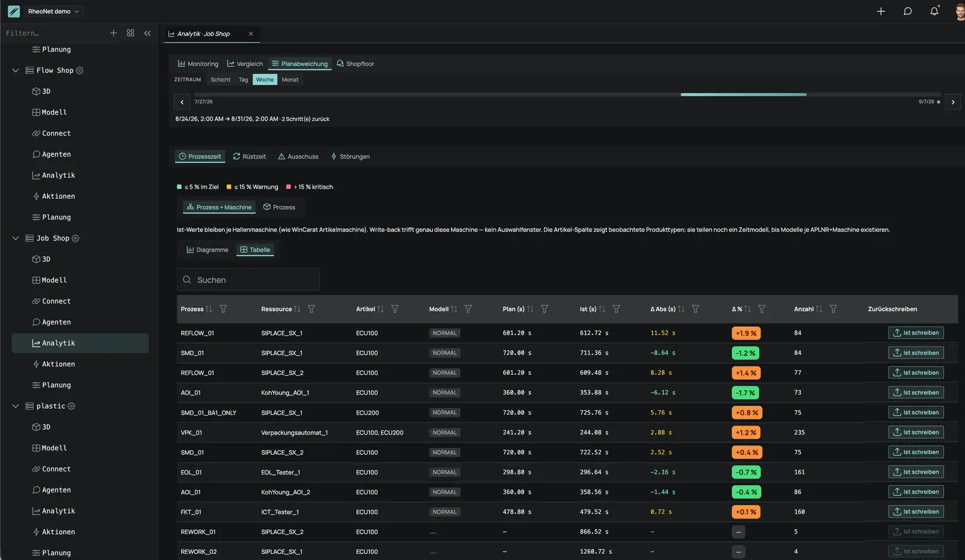Select Tag time period
This screenshot has height=560, width=965.
[x=243, y=80]
